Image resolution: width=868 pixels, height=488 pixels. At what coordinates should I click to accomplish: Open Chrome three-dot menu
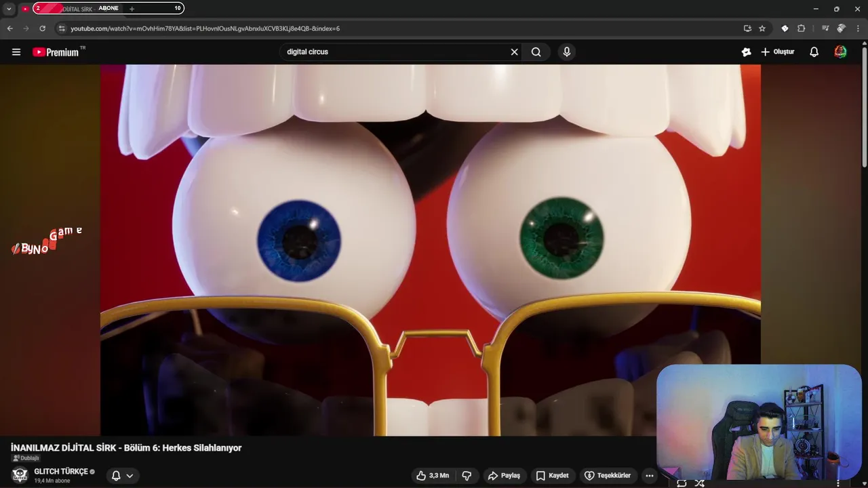point(859,28)
